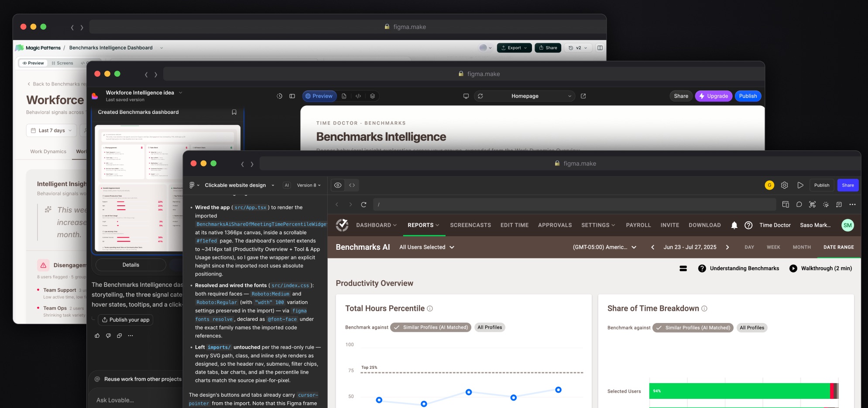Image resolution: width=868 pixels, height=408 pixels.
Task: Open the yellow G user avatar
Action: [769, 185]
